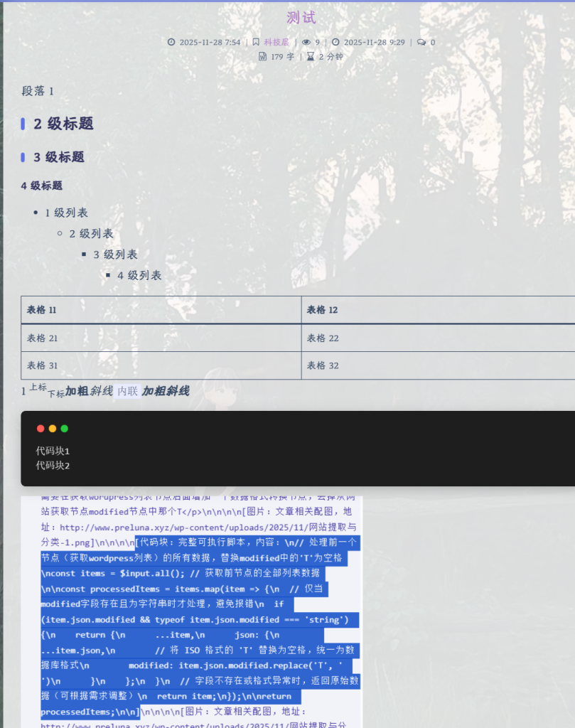Select the 4 级列表 nested list item

(139, 275)
